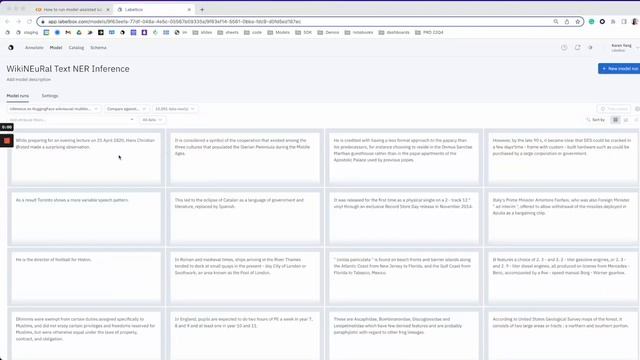640x360 pixels.
Task: Open the data row about River Thames ships
Action: (245, 277)
